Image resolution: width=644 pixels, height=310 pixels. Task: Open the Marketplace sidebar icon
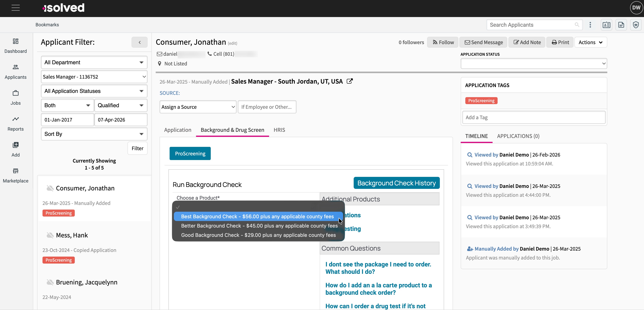click(15, 171)
